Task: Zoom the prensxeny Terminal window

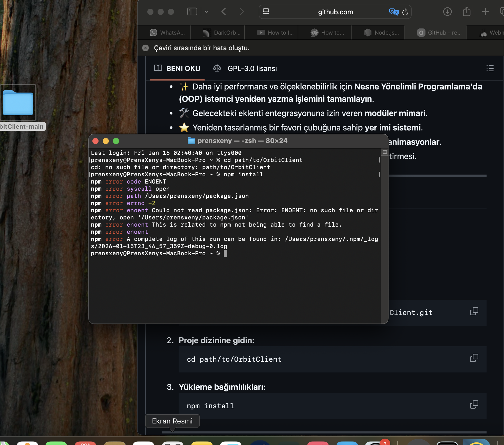Action: tap(116, 141)
